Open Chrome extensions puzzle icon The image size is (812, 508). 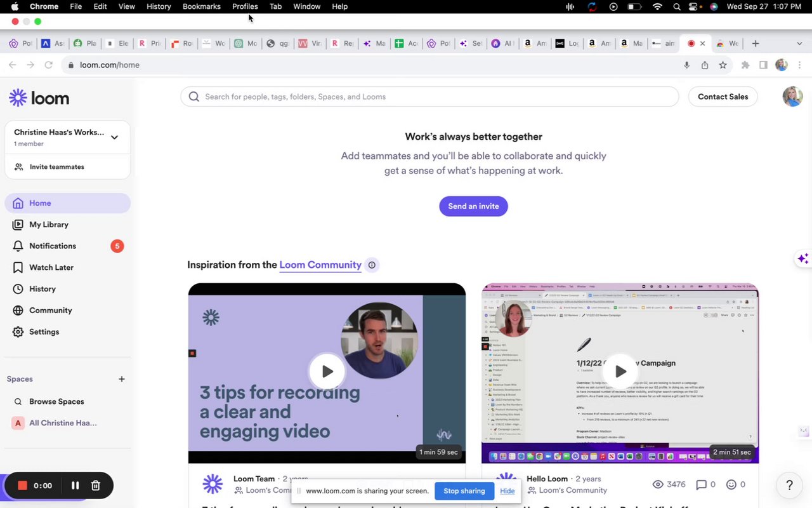(745, 65)
